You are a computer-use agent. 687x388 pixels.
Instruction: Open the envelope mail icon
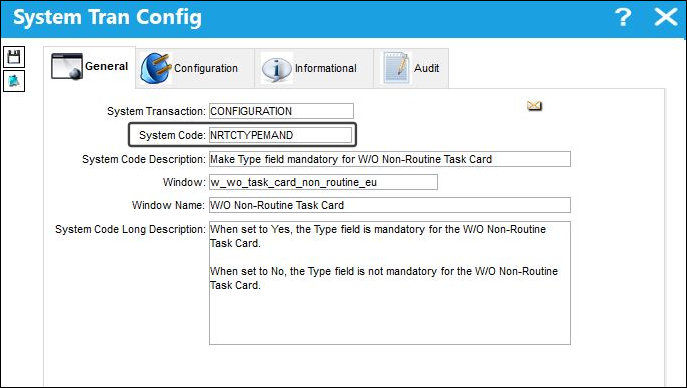534,106
